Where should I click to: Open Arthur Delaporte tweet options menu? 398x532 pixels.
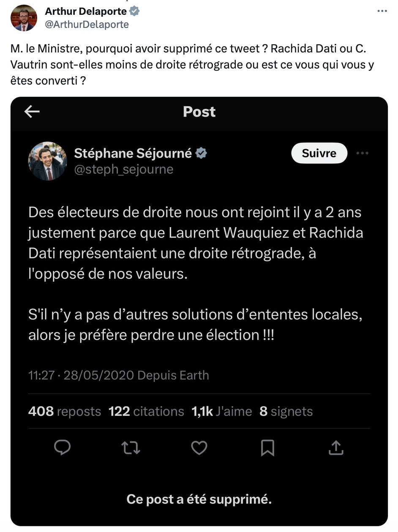(x=382, y=11)
